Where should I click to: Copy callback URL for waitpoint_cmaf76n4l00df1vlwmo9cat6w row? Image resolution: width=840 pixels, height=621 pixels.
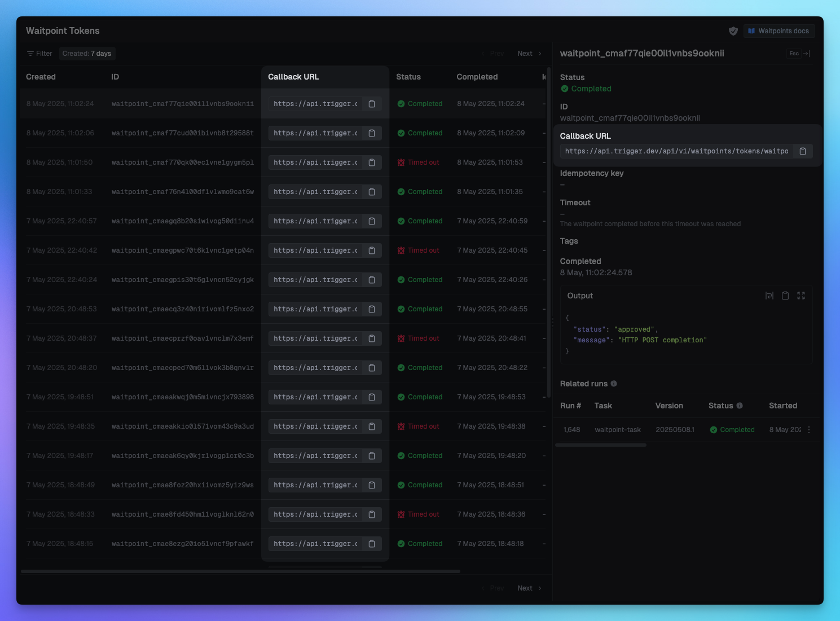coord(372,192)
